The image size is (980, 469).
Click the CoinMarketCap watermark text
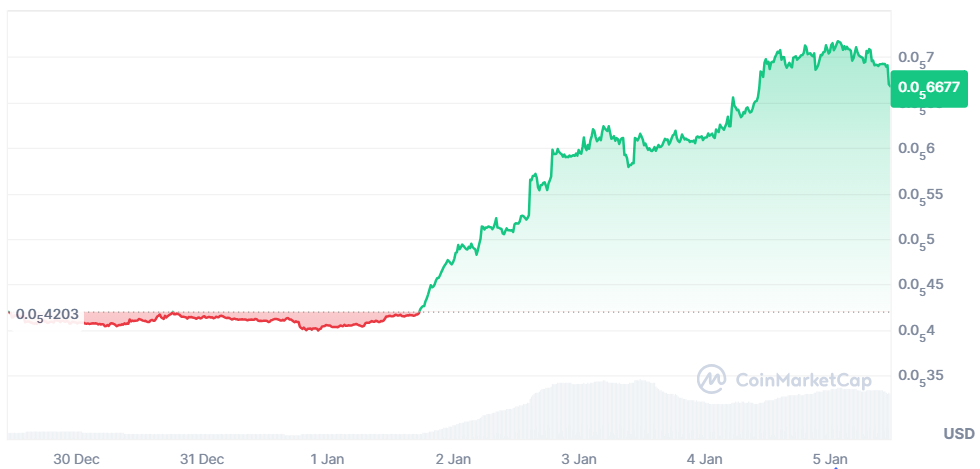coord(803,380)
